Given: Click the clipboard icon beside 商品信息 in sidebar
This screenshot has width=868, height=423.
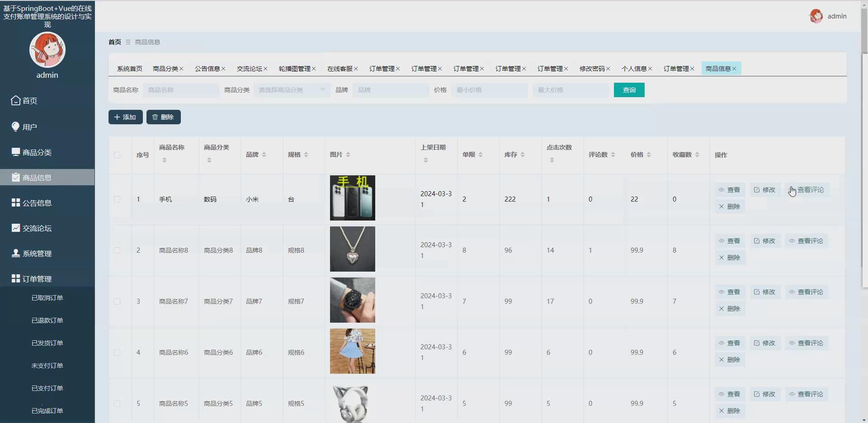Looking at the screenshot, I should pyautogui.click(x=16, y=177).
